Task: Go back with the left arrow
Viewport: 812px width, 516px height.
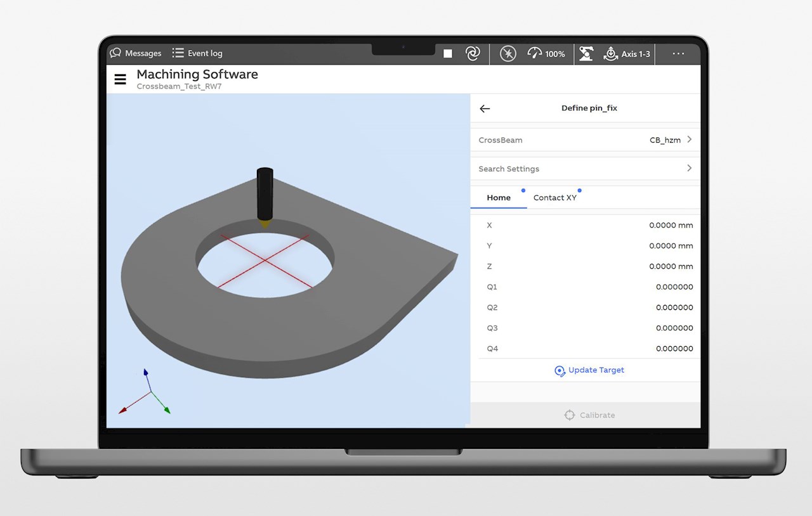Action: click(485, 108)
